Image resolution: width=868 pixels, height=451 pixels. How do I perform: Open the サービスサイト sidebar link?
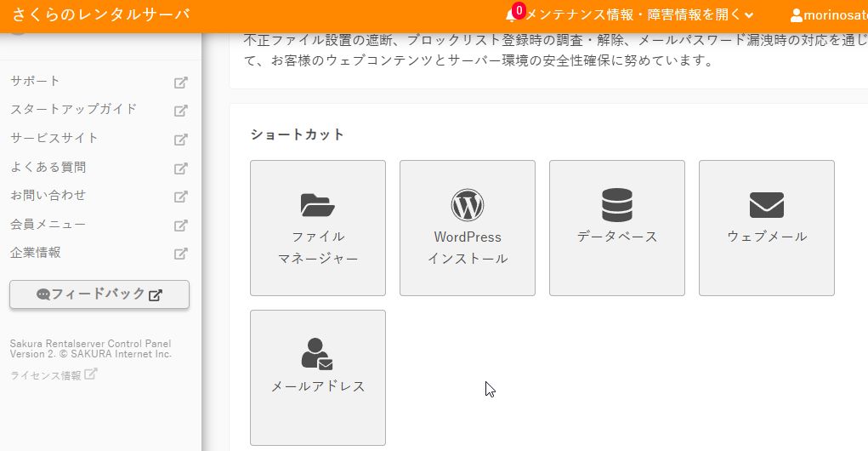click(x=54, y=138)
